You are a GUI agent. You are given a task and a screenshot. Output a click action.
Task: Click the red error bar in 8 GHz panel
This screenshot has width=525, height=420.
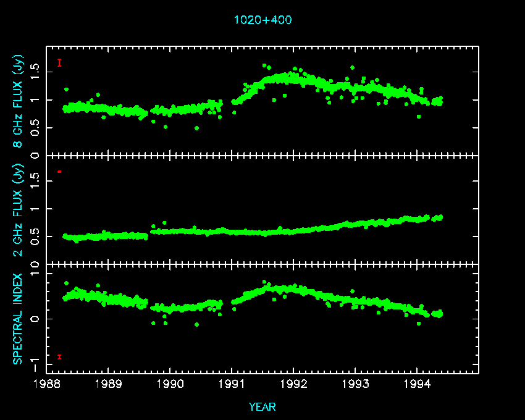tap(59, 62)
